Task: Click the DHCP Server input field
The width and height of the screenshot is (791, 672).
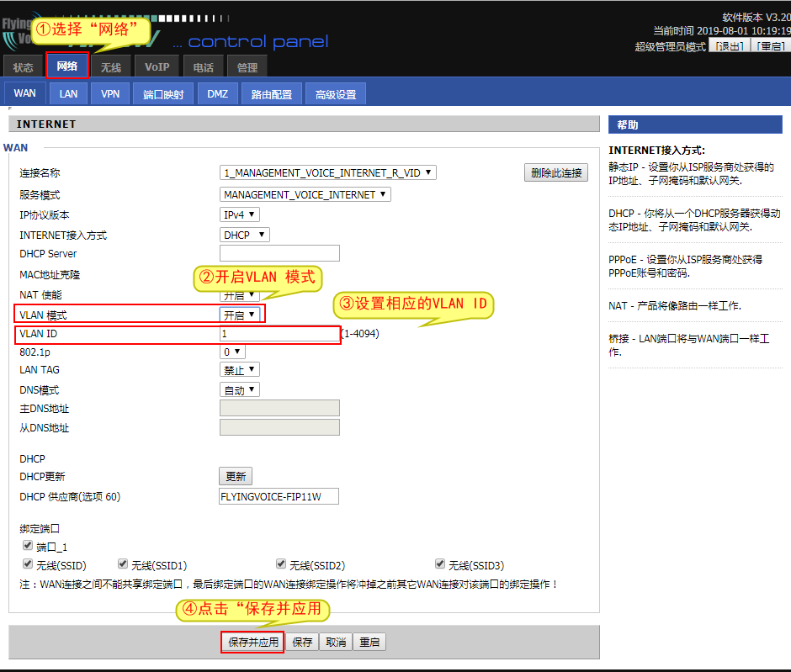Action: coord(279,253)
